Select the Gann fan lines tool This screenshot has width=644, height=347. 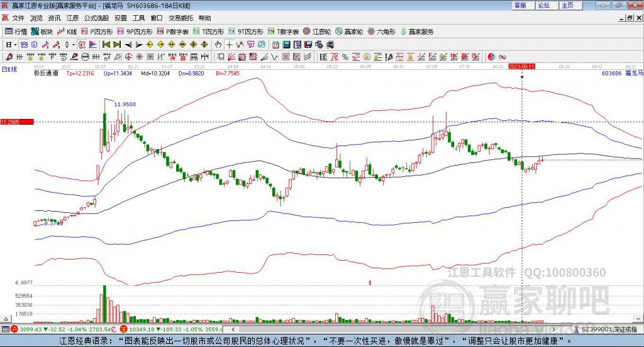pos(231,57)
